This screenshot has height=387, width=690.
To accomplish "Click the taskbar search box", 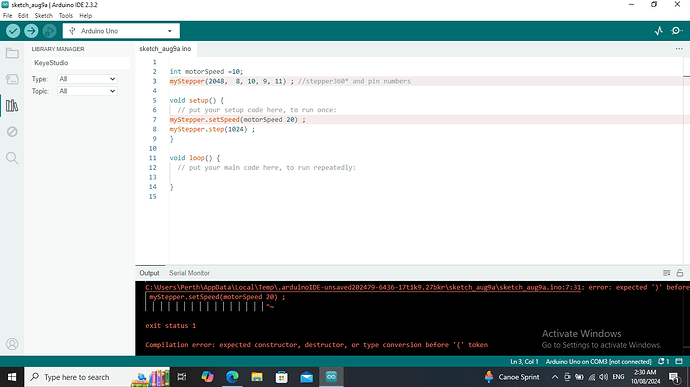I will point(97,377).
